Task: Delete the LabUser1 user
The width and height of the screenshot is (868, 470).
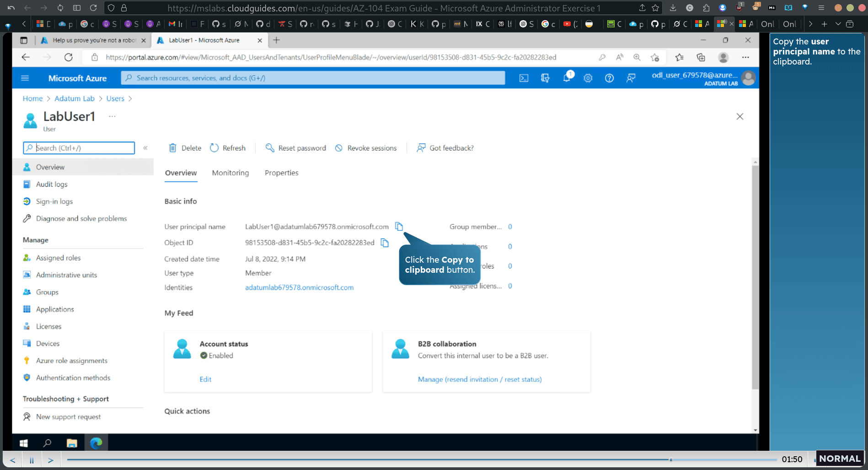Action: pyautogui.click(x=185, y=148)
